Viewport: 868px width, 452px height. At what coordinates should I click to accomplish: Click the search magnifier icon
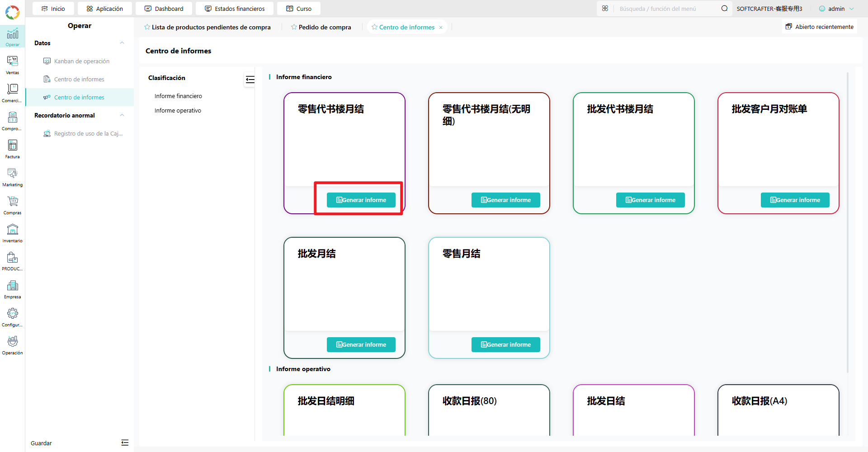pos(724,9)
